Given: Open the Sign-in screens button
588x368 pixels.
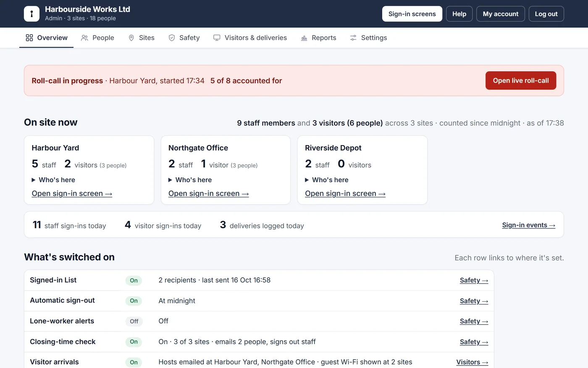Looking at the screenshot, I should tap(412, 14).
